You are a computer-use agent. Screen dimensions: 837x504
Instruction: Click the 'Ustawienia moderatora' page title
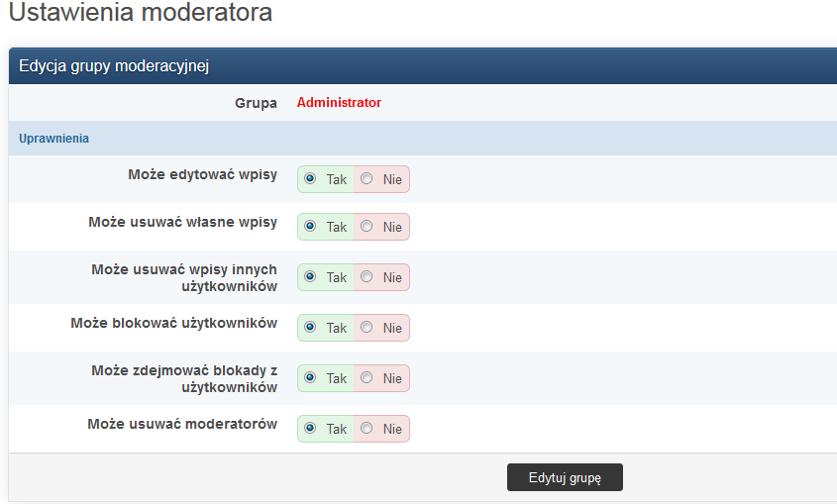click(x=140, y=14)
